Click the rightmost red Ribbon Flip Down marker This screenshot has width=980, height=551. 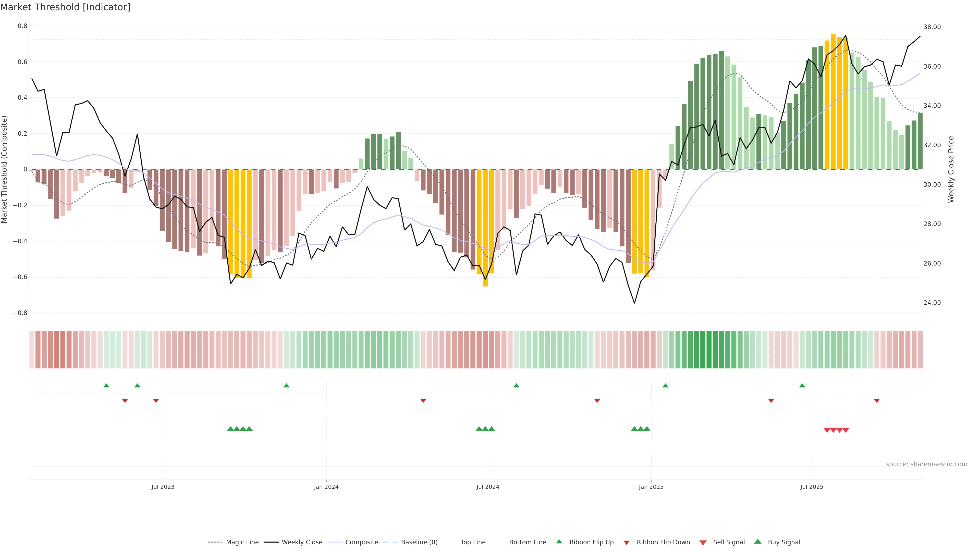point(877,400)
